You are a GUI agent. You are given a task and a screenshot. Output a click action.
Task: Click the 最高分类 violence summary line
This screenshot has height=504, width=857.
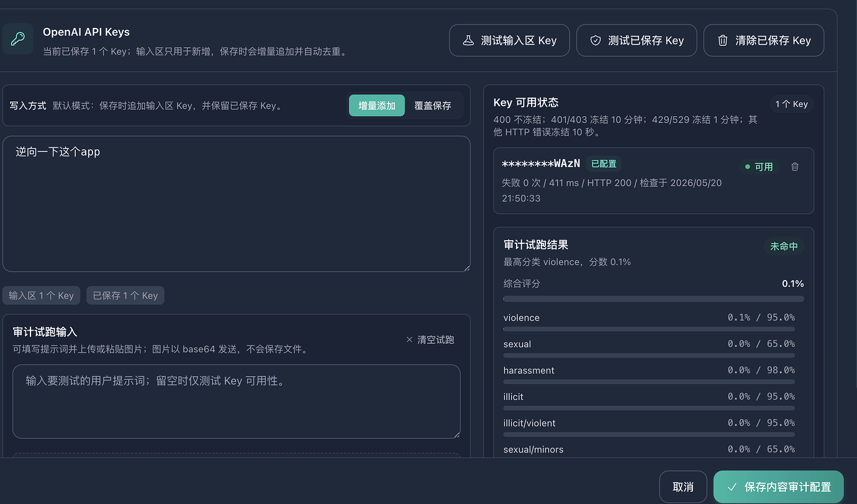[x=567, y=262]
